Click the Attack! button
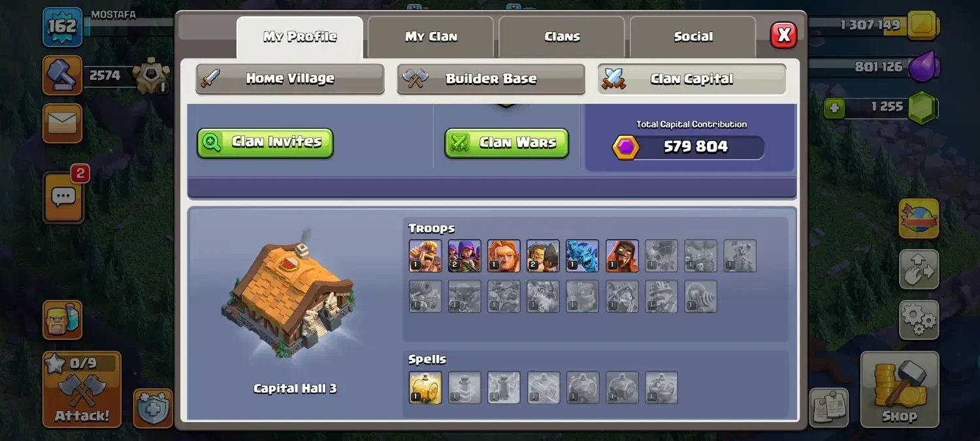The image size is (980, 441). click(x=82, y=389)
